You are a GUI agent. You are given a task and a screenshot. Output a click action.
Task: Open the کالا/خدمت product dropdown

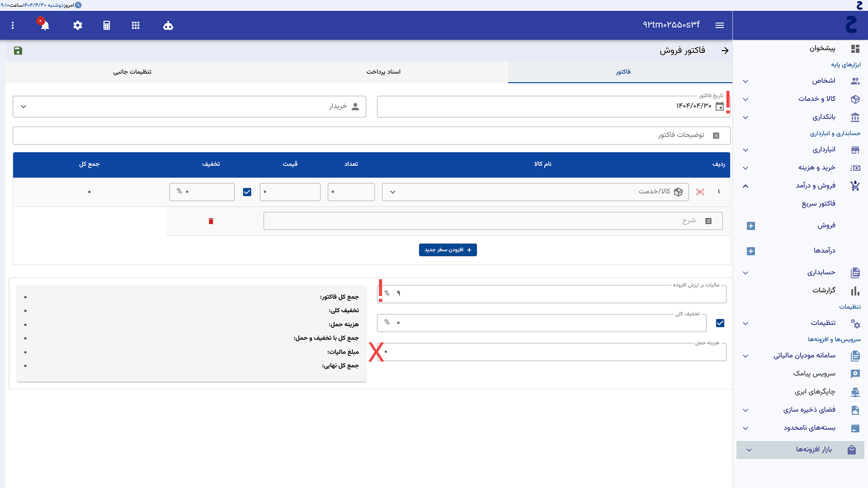[535, 192]
